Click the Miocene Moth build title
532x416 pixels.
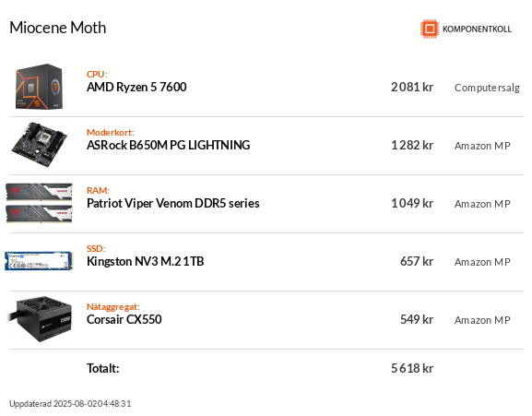[x=58, y=28]
